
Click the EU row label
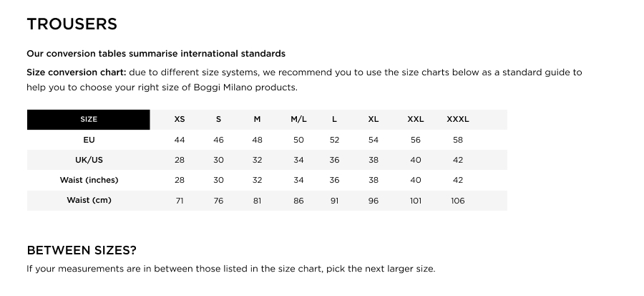click(x=89, y=140)
